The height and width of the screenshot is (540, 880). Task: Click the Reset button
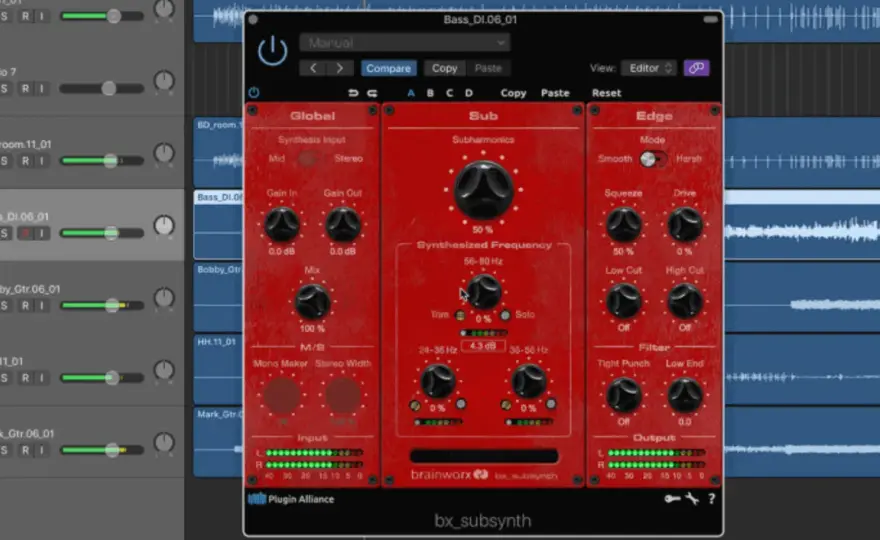pos(606,93)
